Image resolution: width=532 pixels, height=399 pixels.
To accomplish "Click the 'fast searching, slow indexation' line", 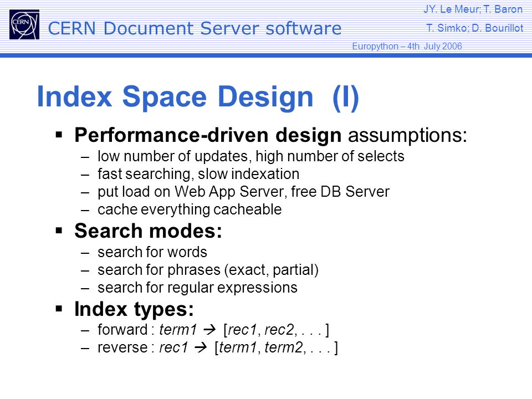I will tap(198, 174).
